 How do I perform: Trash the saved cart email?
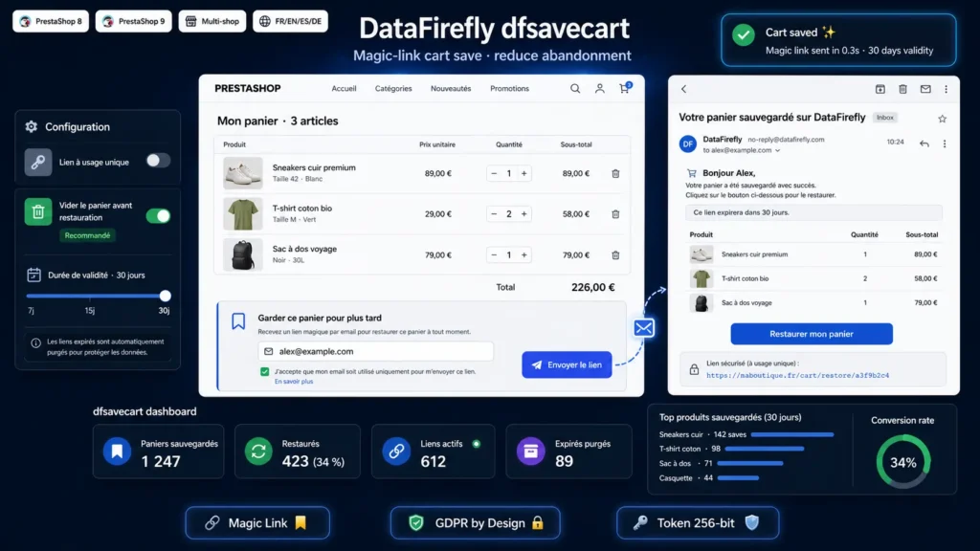(x=902, y=89)
